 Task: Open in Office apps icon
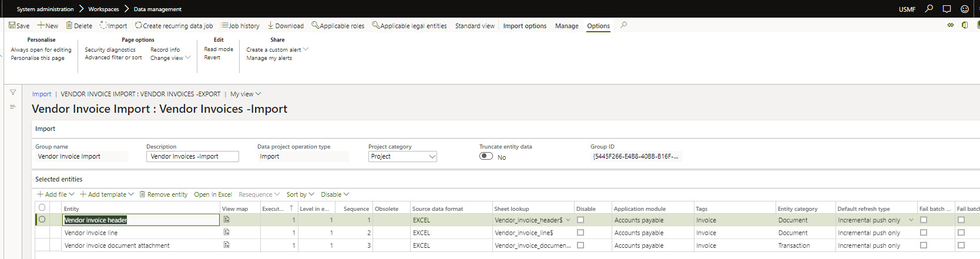965,25
